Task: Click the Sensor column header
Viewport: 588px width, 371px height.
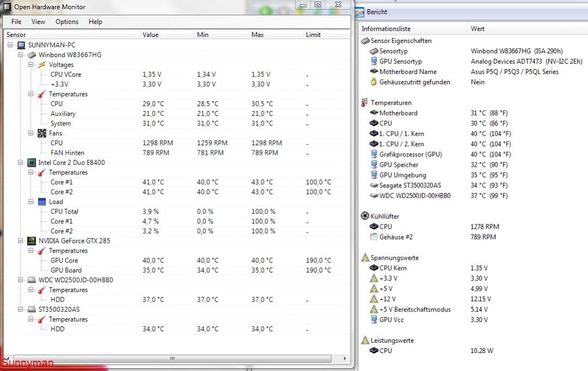Action: 71,35
